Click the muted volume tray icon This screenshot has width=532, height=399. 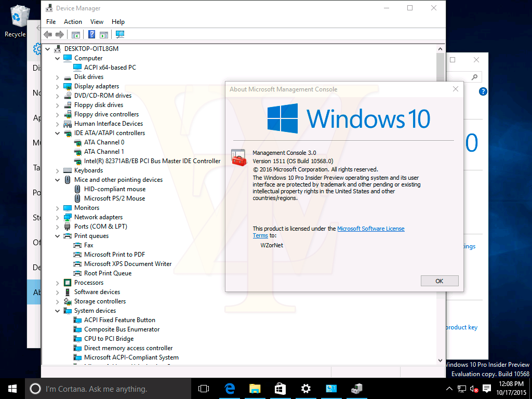tap(474, 389)
